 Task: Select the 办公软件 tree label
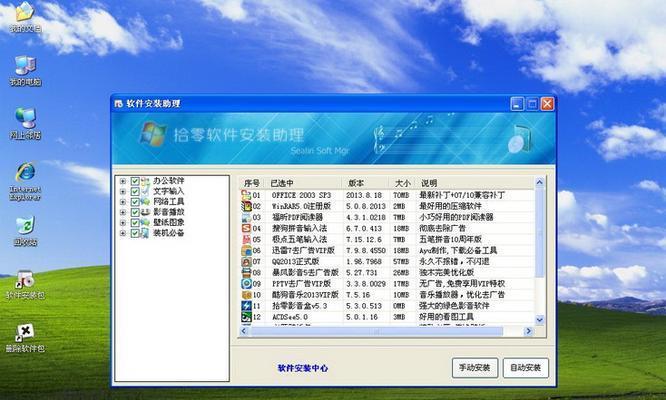click(x=169, y=181)
